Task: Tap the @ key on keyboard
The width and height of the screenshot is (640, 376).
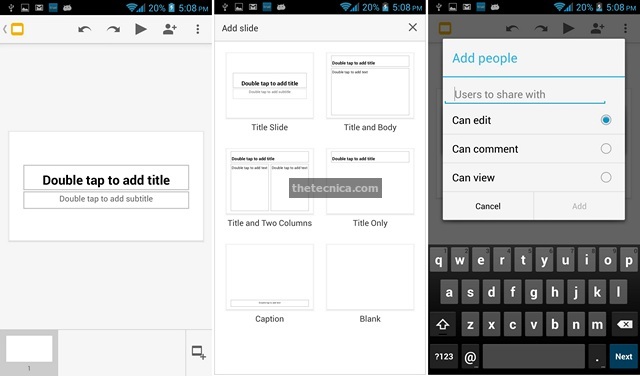Action: [x=470, y=357]
